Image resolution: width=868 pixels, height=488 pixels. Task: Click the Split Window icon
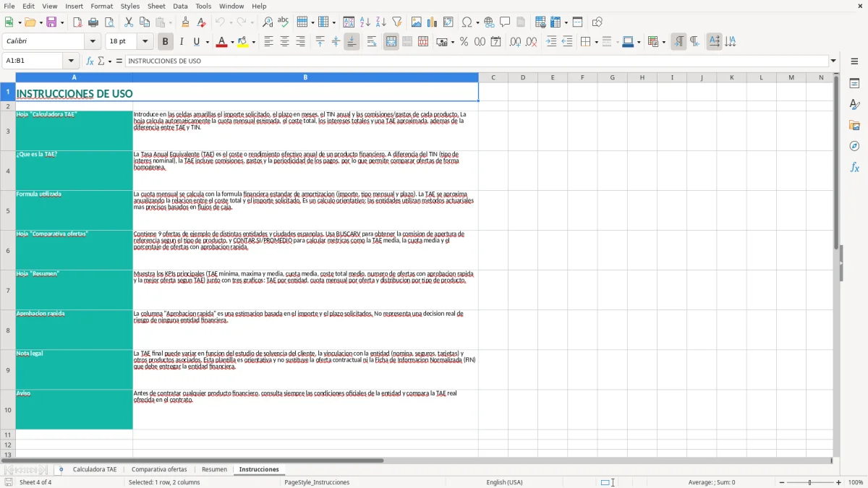[x=578, y=22]
